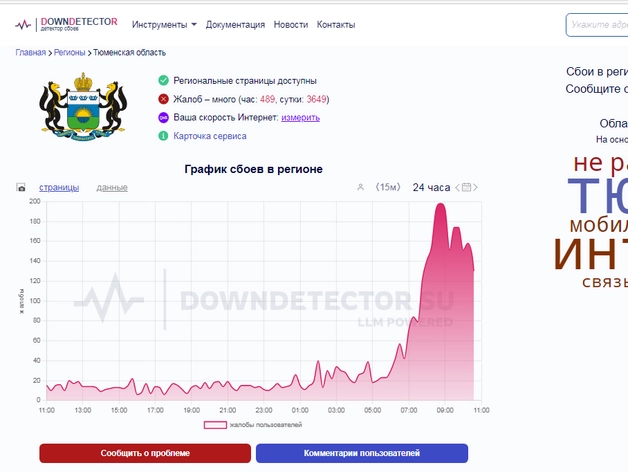Click the hourly complaints value 489

coord(267,99)
